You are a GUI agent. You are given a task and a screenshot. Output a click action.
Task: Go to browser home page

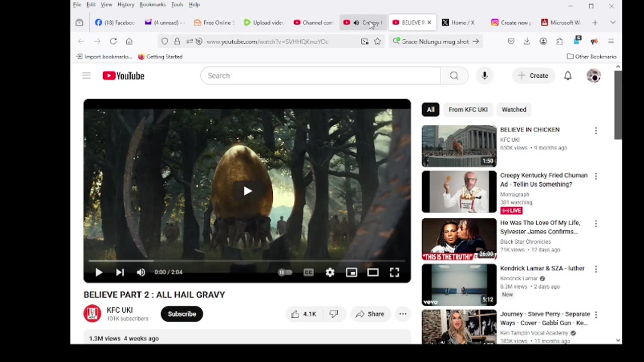pyautogui.click(x=129, y=41)
